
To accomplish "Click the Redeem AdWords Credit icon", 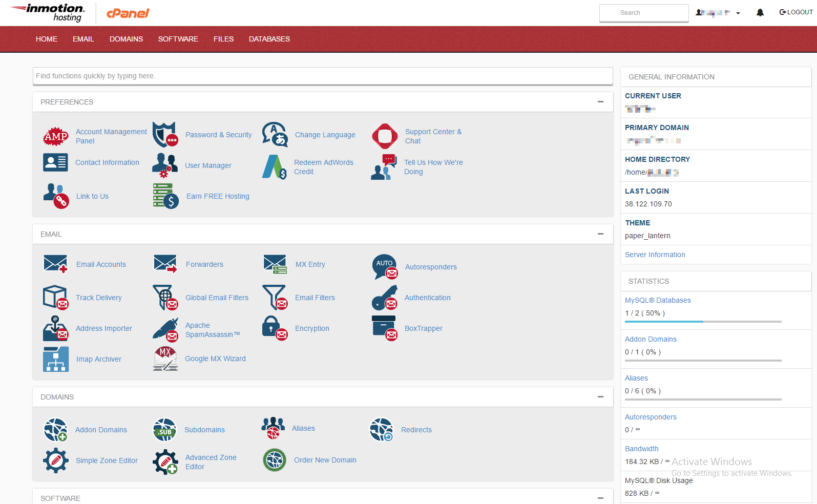I will (x=275, y=167).
